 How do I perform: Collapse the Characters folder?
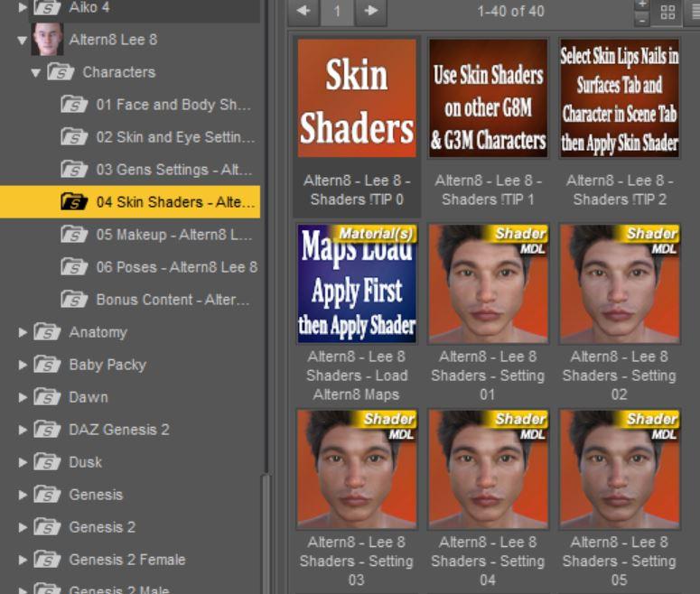(36, 72)
